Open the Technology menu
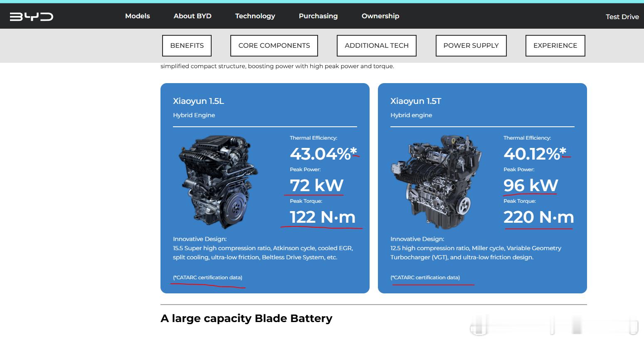 pos(255,16)
